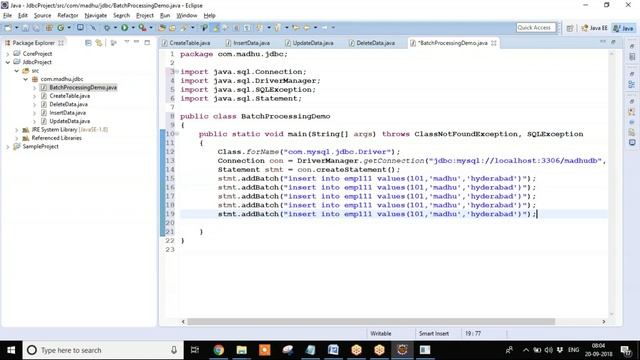Open File Explorer from taskbar
This screenshot has width=640, height=360.
point(241,350)
